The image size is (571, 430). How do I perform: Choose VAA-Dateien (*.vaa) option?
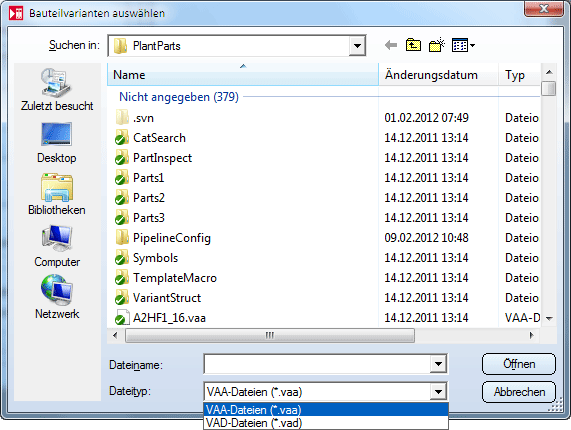click(326, 410)
